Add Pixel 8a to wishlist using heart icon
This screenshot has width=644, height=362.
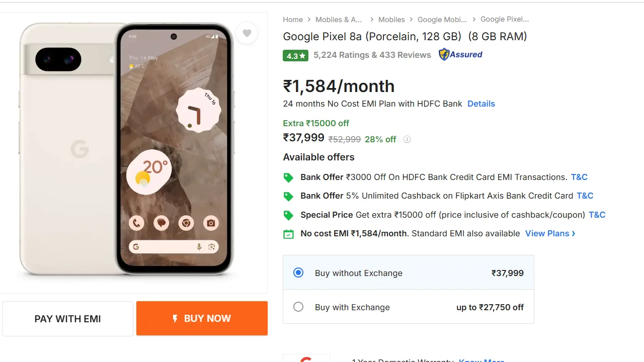coord(247,33)
